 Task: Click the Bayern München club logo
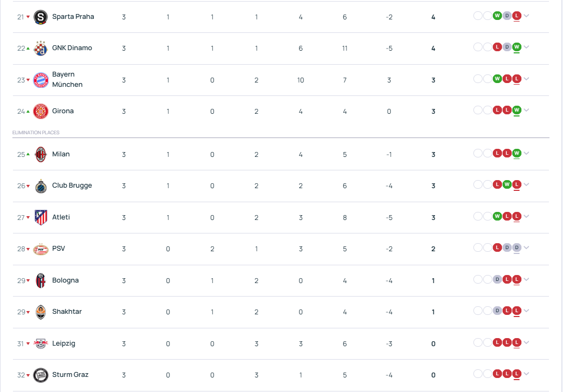pos(40,80)
